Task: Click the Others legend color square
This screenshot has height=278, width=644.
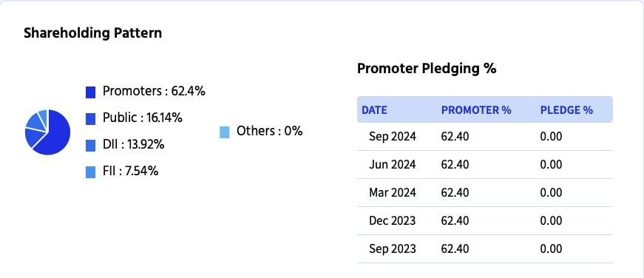Action: tap(224, 132)
